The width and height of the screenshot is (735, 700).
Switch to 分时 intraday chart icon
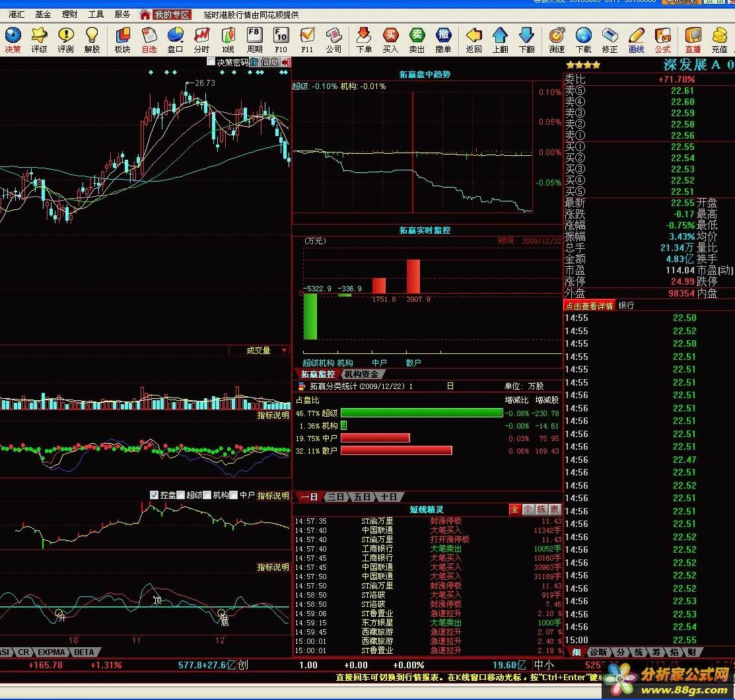point(201,40)
